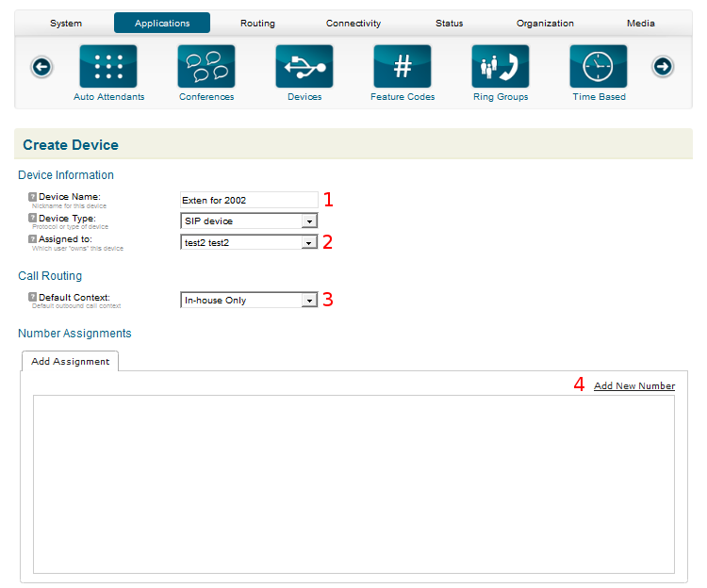This screenshot has height=588, width=707.
Task: Open the Conferences icon
Action: [x=206, y=67]
